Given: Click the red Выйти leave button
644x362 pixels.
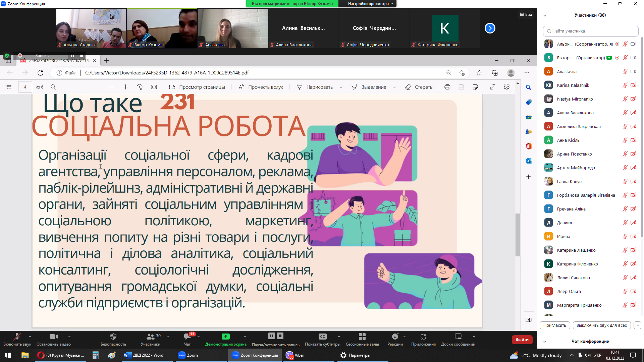Looking at the screenshot, I should 522,340.
